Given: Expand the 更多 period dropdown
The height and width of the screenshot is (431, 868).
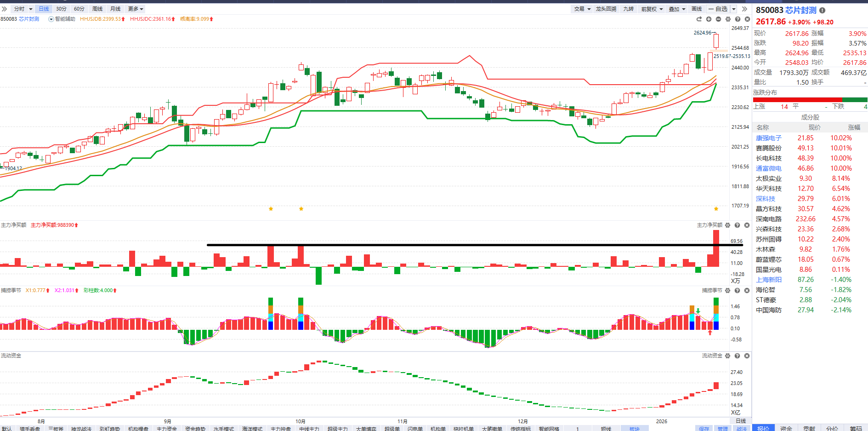Looking at the screenshot, I should (136, 9).
